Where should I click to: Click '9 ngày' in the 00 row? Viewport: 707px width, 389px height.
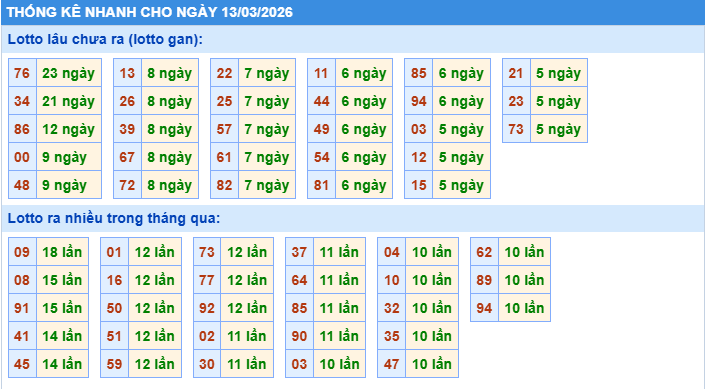69,157
